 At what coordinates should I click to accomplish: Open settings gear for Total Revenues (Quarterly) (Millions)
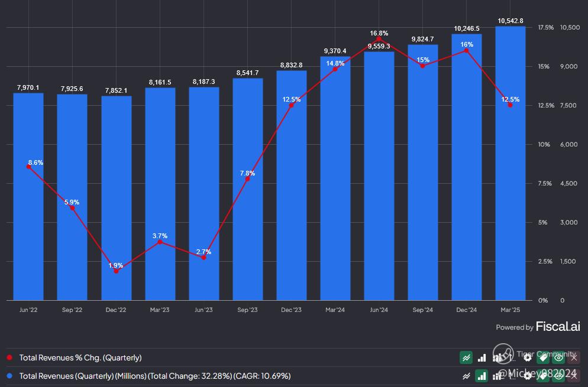coord(528,376)
